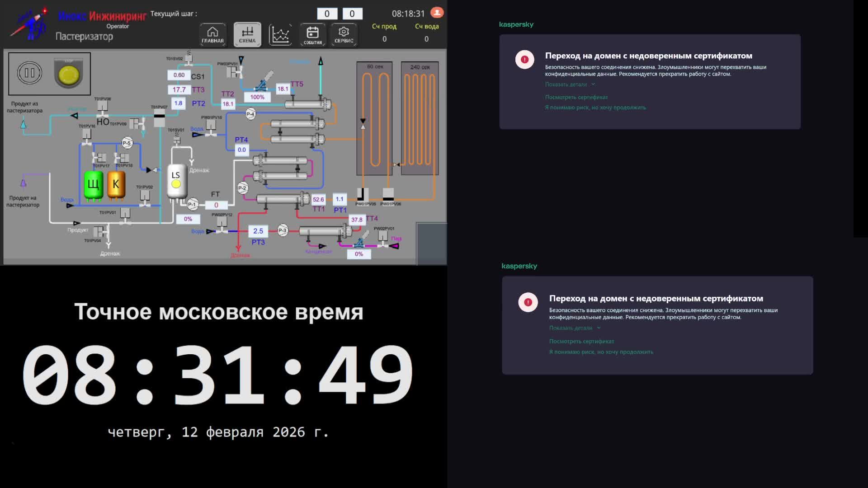Expand Показать детали in upper warning
Image resolution: width=868 pixels, height=488 pixels.
coord(570,84)
